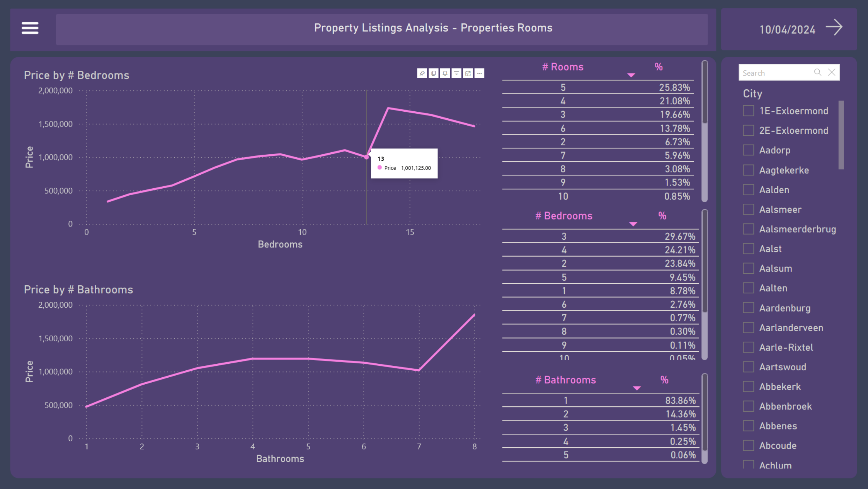Check the Abbenes box
This screenshot has width=868, height=489.
[x=748, y=426]
